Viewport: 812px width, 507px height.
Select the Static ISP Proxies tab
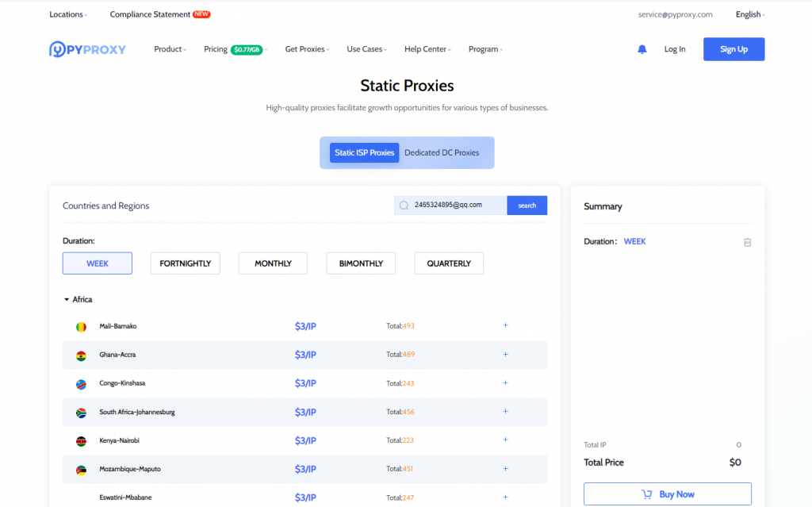click(364, 152)
